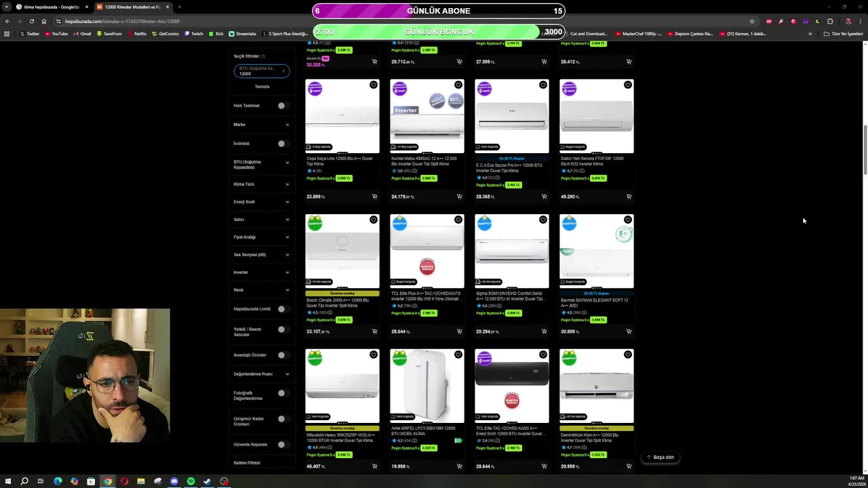The width and height of the screenshot is (868, 488).
Task: Favorite the black TCL Elite klima
Action: point(543,354)
